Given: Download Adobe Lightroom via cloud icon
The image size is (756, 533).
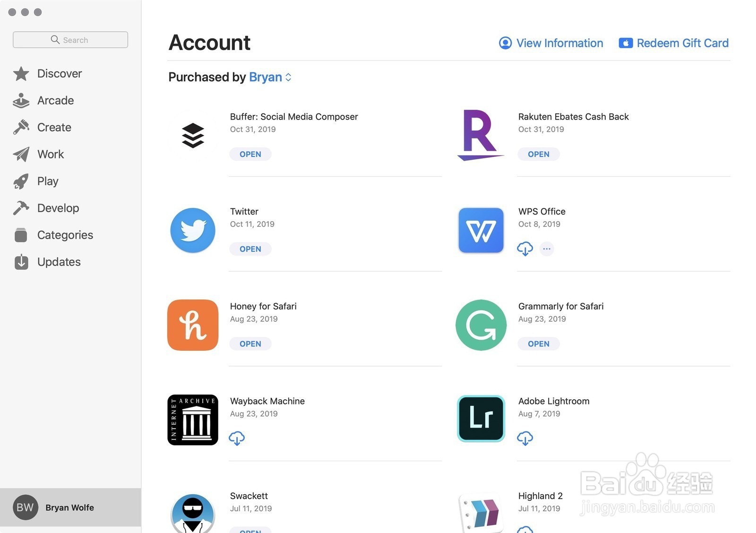Looking at the screenshot, I should [525, 438].
